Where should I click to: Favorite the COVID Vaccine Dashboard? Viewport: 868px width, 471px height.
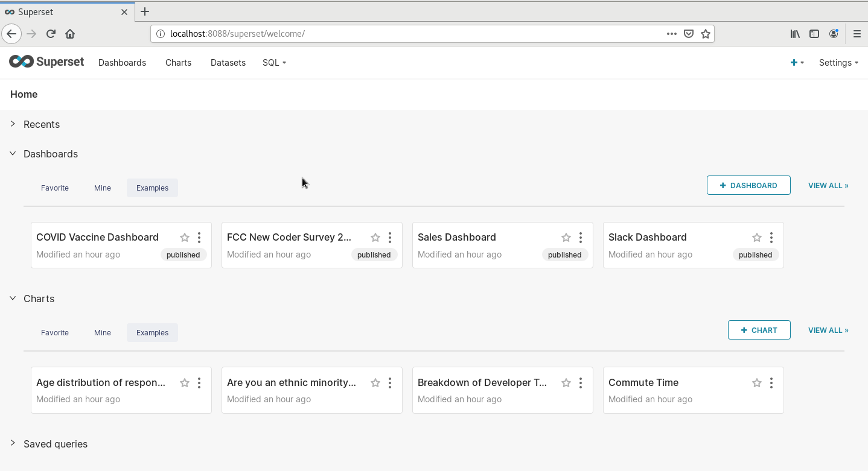pyautogui.click(x=185, y=238)
